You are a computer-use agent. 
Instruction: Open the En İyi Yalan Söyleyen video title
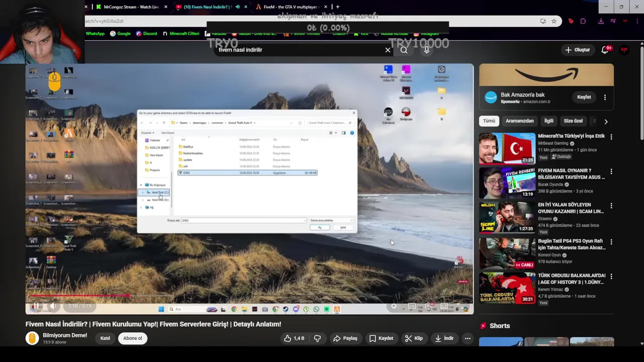[x=571, y=208]
